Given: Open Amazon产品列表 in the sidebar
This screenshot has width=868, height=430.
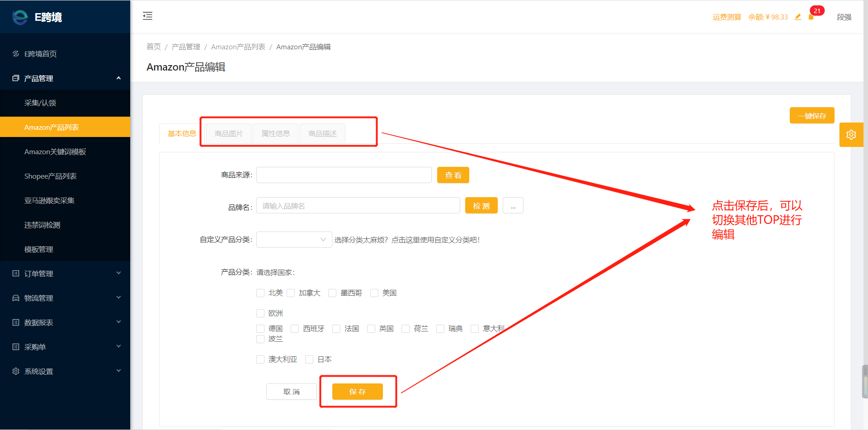Looking at the screenshot, I should tap(65, 127).
